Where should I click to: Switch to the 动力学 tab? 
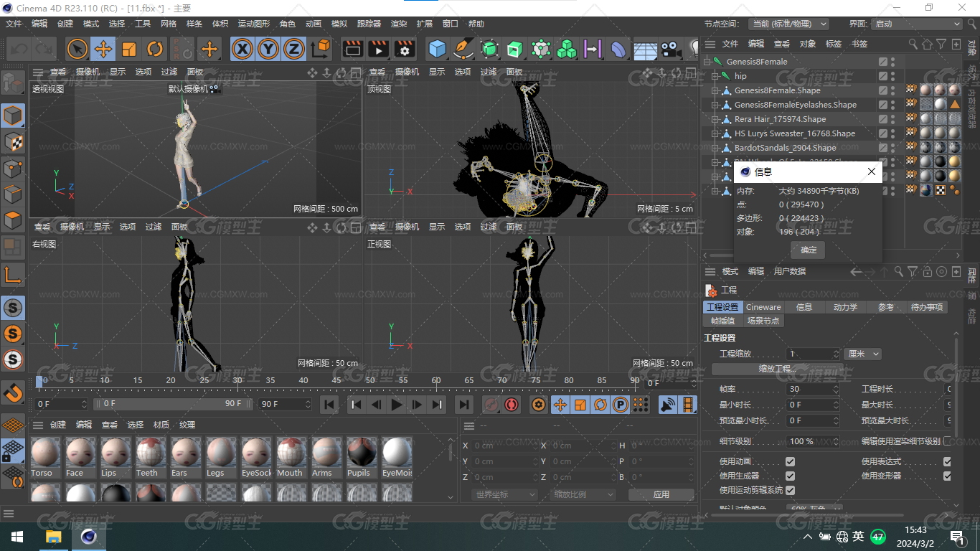click(845, 307)
